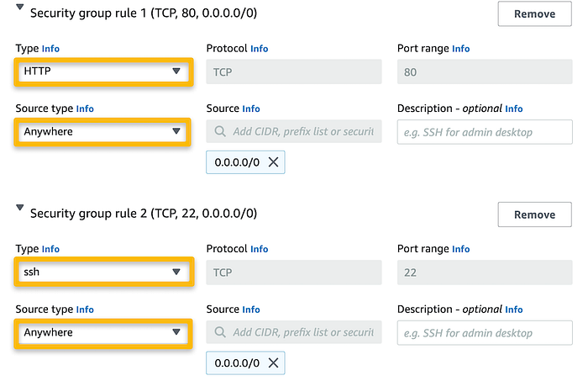Open Info link beside rule 1 Protocol
Viewport: 588px width, 381px height.
(x=260, y=49)
